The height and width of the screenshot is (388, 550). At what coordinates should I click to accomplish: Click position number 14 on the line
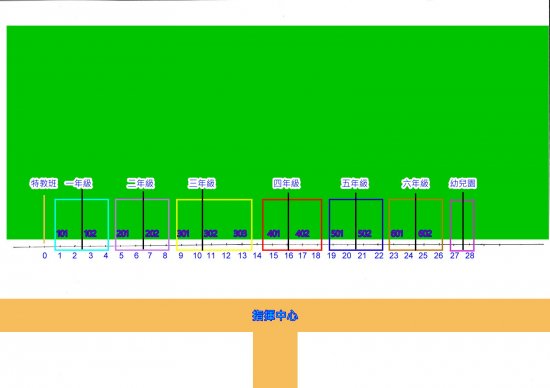tap(257, 256)
